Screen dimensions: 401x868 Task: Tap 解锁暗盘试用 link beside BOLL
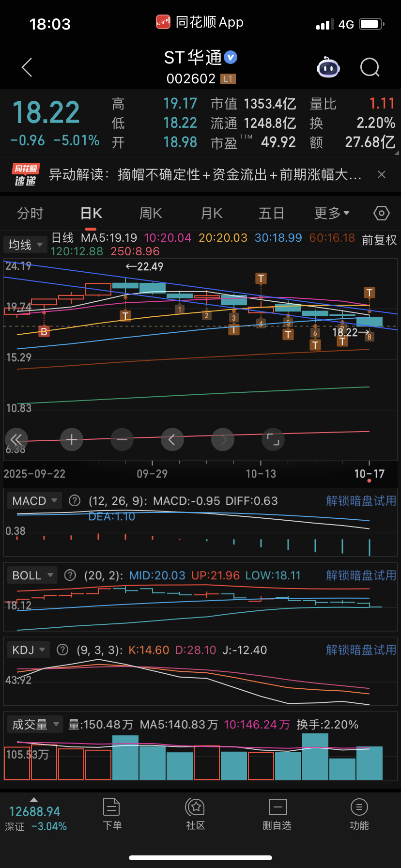pyautogui.click(x=361, y=575)
